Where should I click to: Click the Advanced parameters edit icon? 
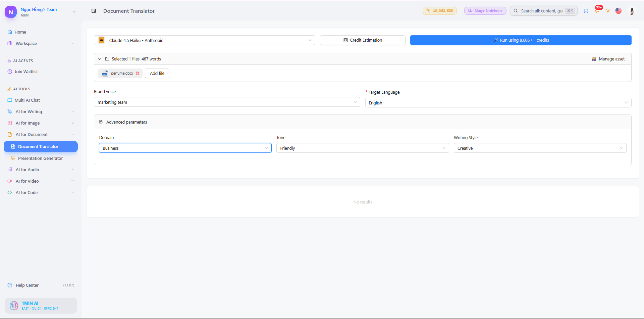101,122
